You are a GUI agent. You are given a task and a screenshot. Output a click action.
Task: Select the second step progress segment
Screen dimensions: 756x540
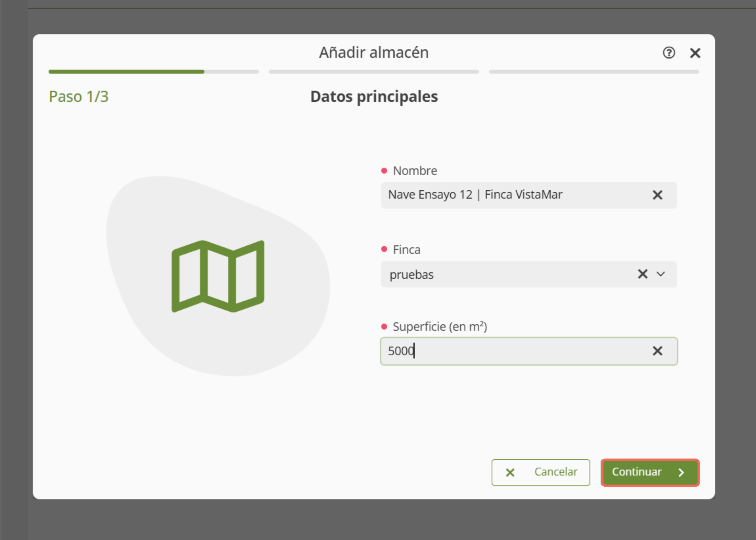[x=374, y=72]
